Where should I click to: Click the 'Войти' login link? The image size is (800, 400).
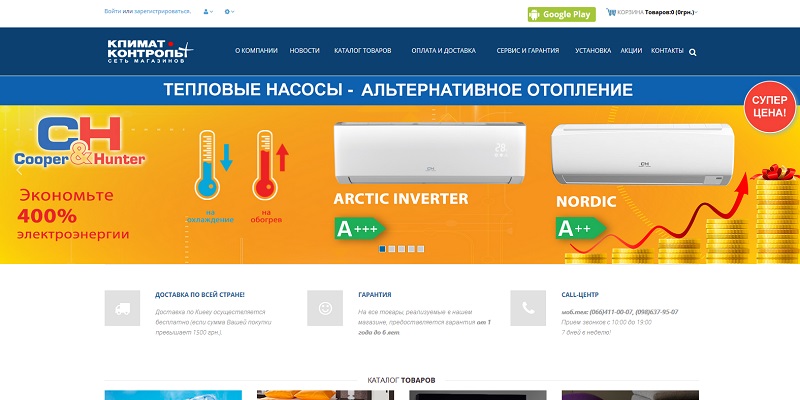(x=113, y=11)
